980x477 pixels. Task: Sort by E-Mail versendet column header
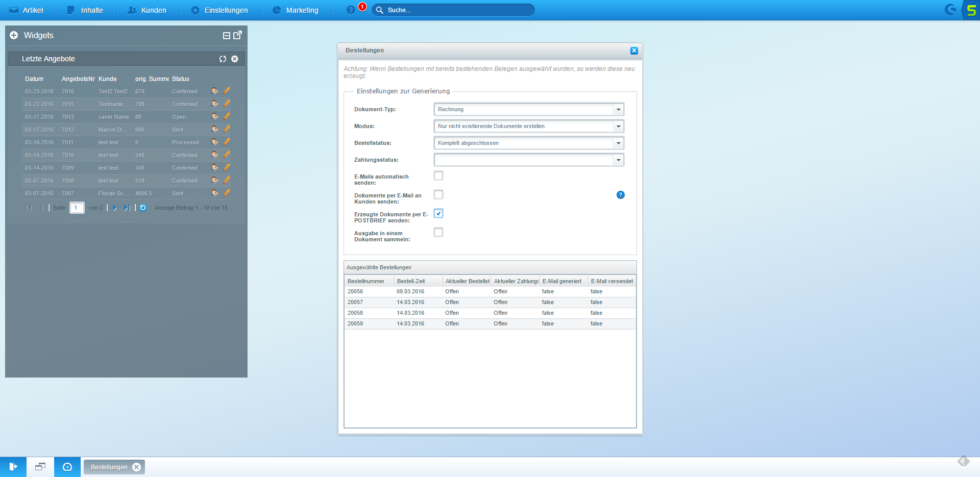(612, 281)
